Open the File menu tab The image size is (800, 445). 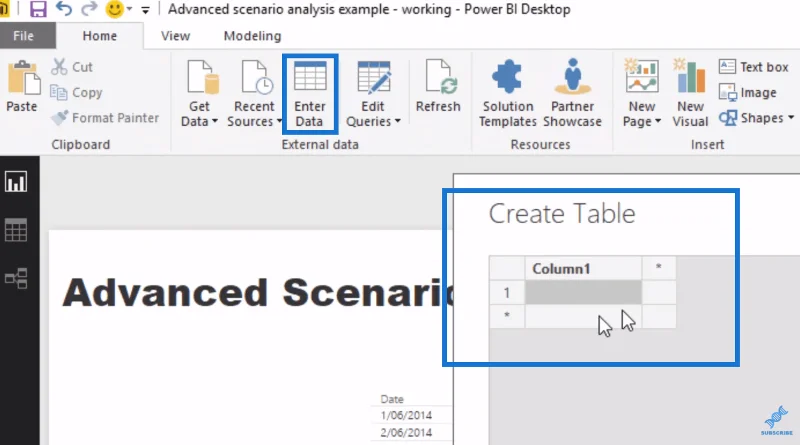click(x=23, y=36)
